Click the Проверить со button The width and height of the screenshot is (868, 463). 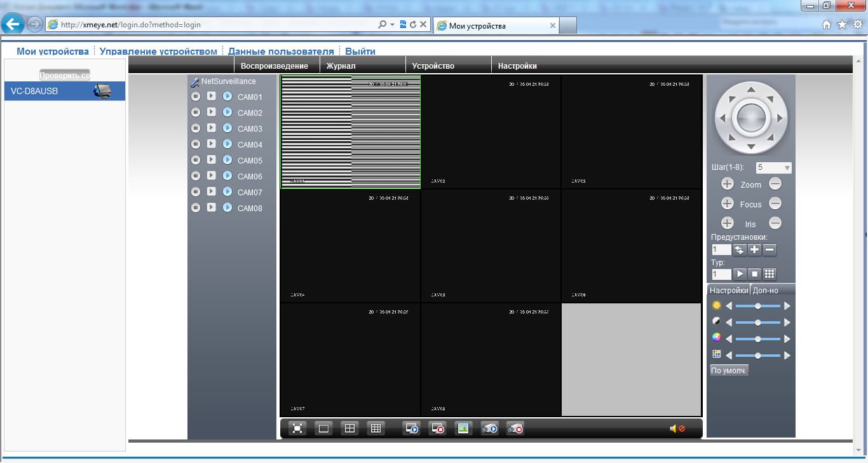tap(65, 75)
